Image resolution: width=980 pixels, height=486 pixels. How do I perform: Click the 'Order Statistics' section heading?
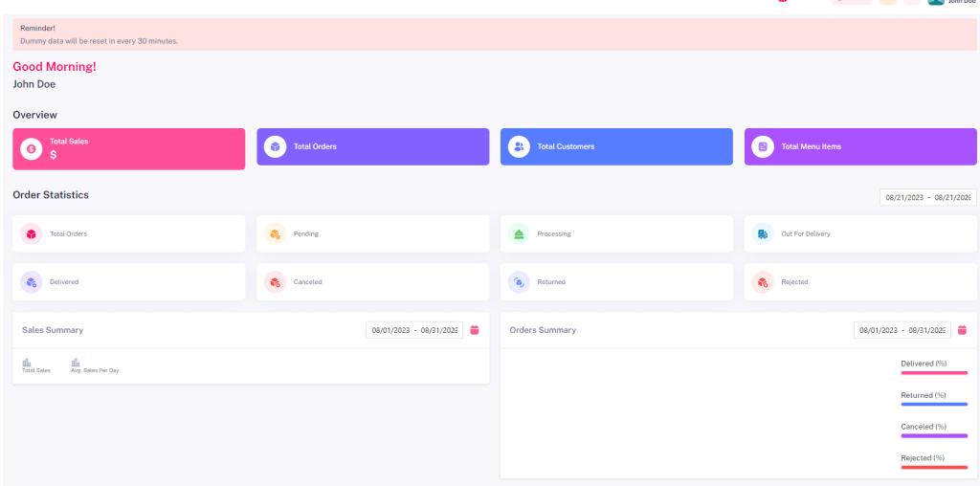pos(51,195)
